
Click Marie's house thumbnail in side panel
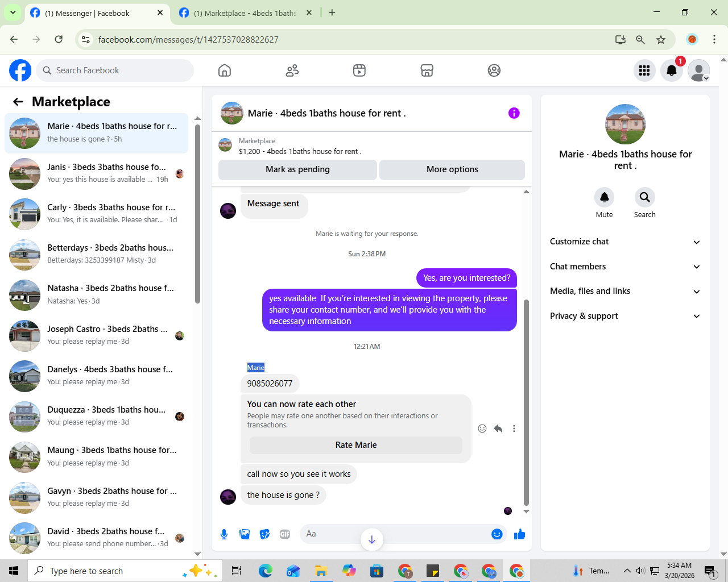pos(626,124)
